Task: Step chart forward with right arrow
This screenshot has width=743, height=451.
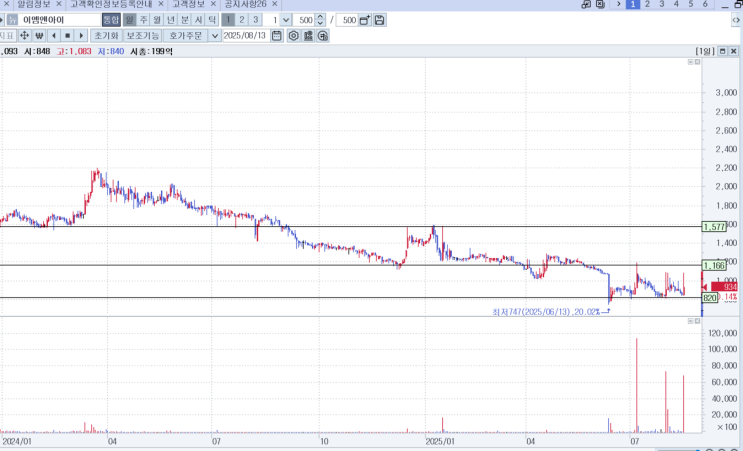Action: [81, 36]
